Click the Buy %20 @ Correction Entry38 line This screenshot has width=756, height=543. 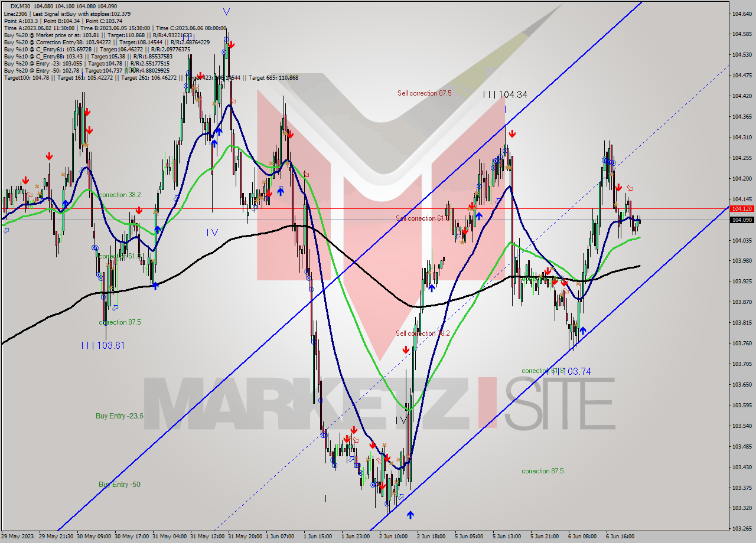(106, 42)
